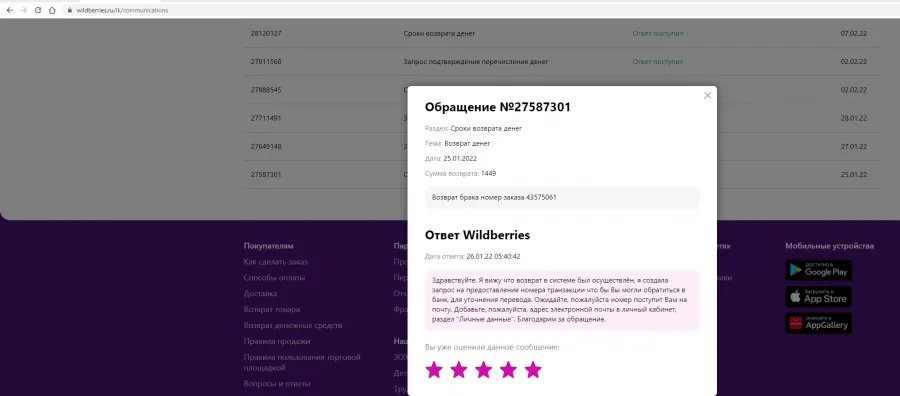This screenshot has width=900, height=396.
Task: Click the Ответ Wildberries heading
Action: pyautogui.click(x=477, y=235)
